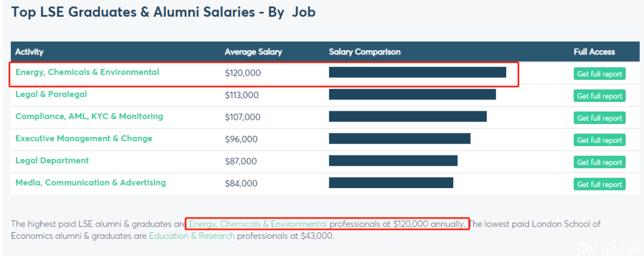644x256 pixels.
Task: Open Legal Department activity link
Action: click(52, 160)
